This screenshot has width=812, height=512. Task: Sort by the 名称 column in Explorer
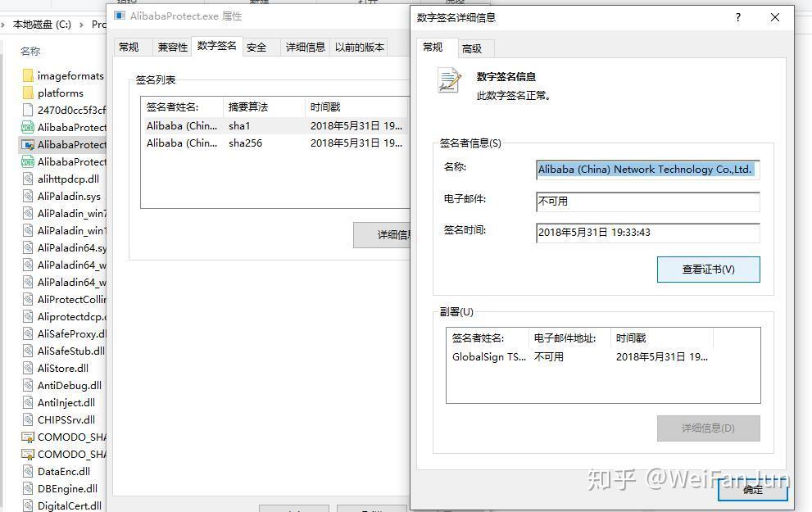[x=30, y=52]
